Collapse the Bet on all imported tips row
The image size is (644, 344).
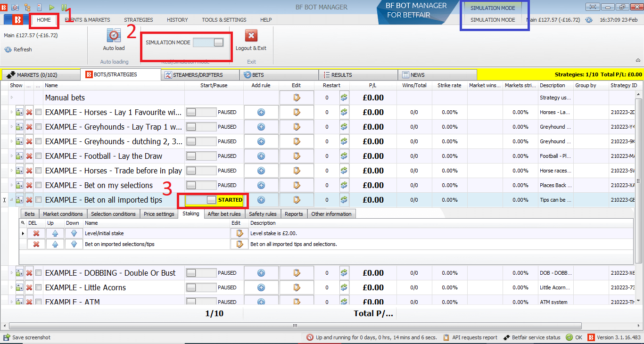(x=12, y=200)
